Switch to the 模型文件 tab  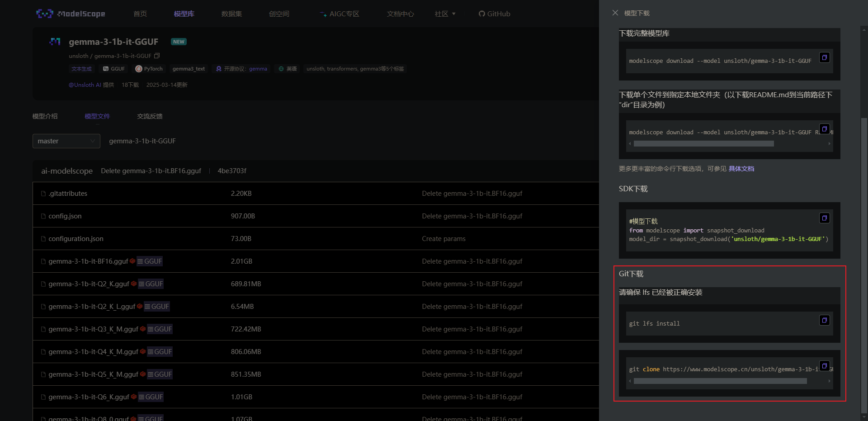[97, 116]
